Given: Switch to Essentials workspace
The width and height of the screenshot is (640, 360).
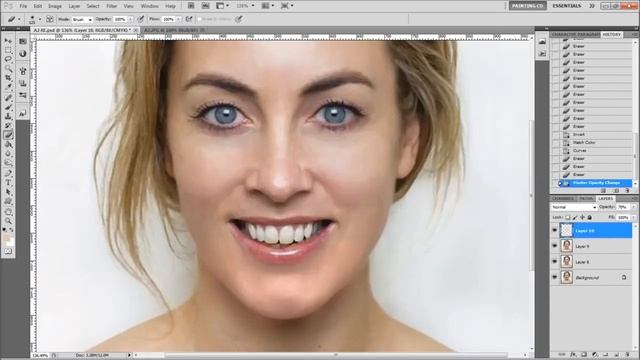Looking at the screenshot, I should tap(567, 6).
